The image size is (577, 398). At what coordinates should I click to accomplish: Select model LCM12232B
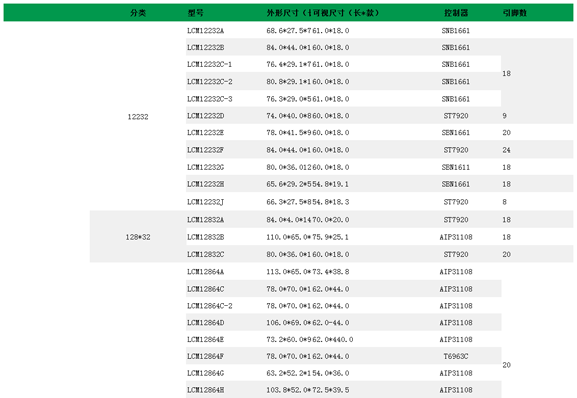click(x=205, y=47)
